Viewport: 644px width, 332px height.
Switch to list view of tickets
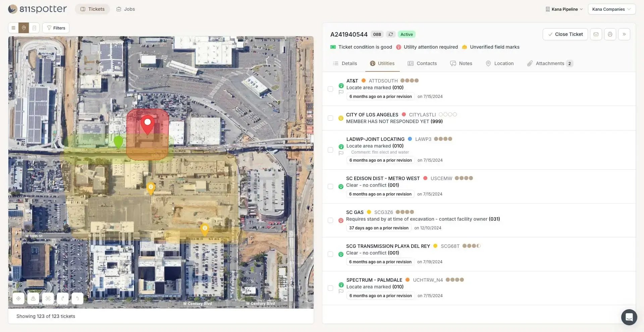click(x=13, y=28)
